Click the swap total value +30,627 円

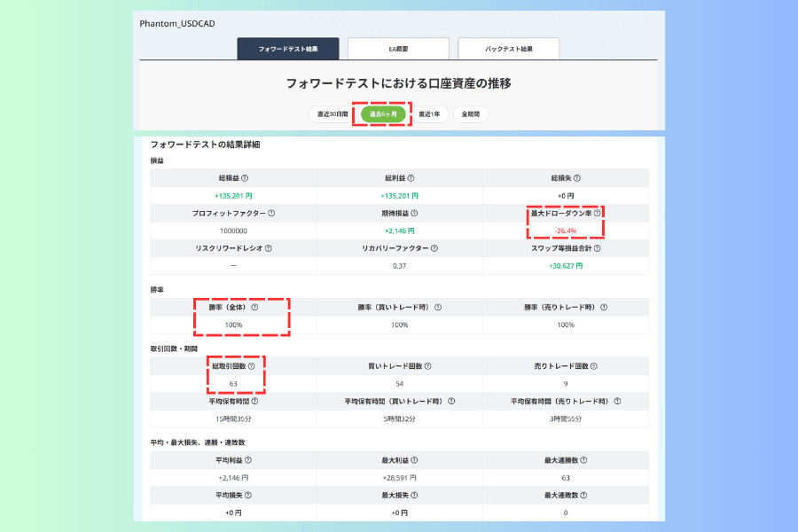coord(566,266)
